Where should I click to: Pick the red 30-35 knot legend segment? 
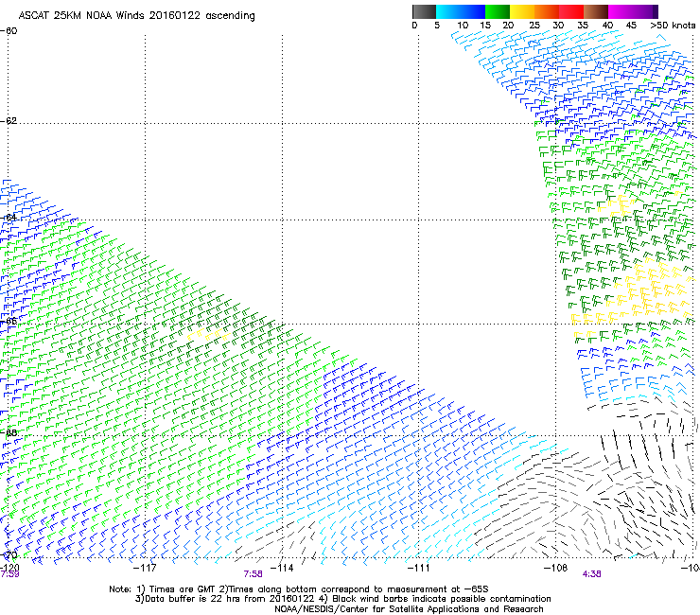coord(571,11)
